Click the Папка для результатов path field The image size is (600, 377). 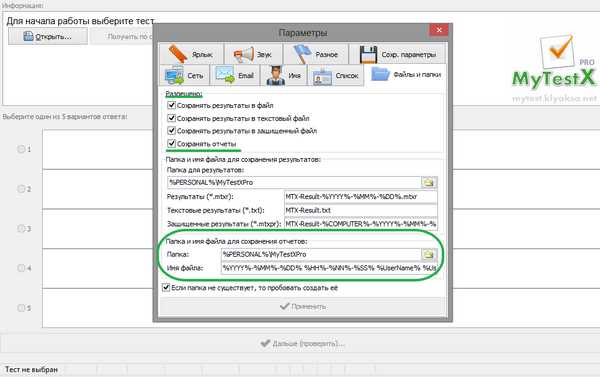(294, 182)
